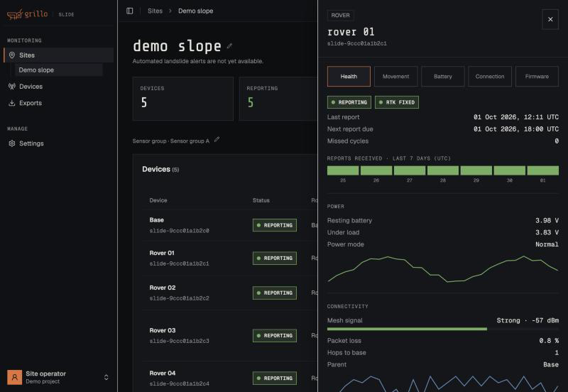Select the Rover 03 device row
The height and width of the screenshot is (392, 568).
pyautogui.click(x=230, y=335)
